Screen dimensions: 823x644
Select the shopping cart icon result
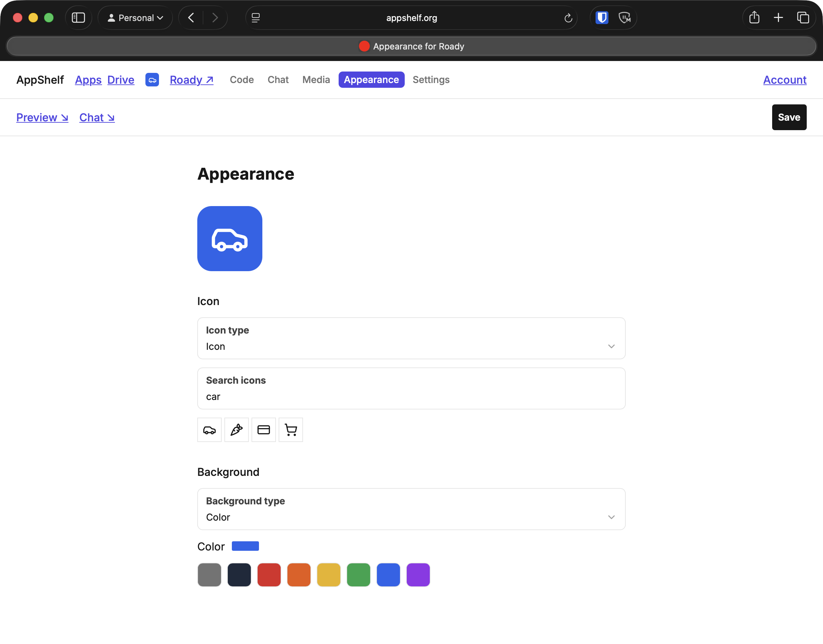pyautogui.click(x=291, y=430)
